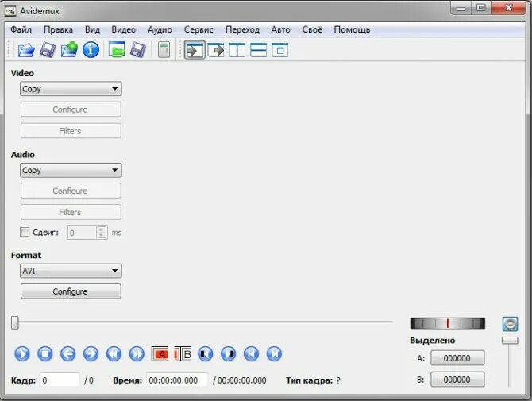532x401 pixels.
Task: Close the Avidemux window
Action: point(508,8)
